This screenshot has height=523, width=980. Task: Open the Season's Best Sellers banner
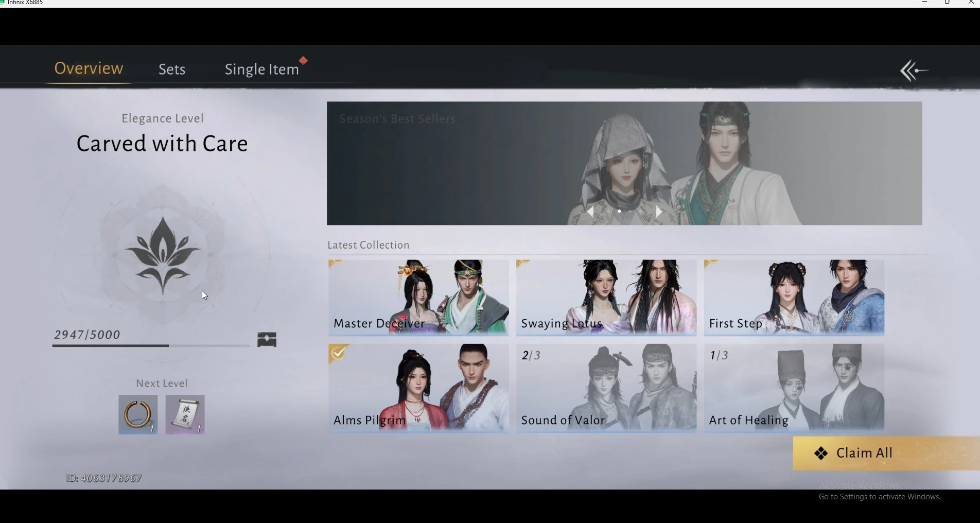(624, 163)
